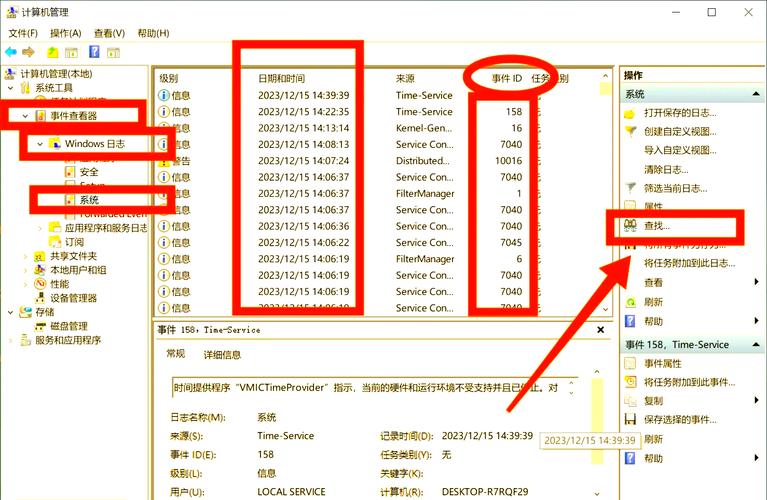
Task: Click the Back arrow toolbar icon
Action: click(x=11, y=52)
